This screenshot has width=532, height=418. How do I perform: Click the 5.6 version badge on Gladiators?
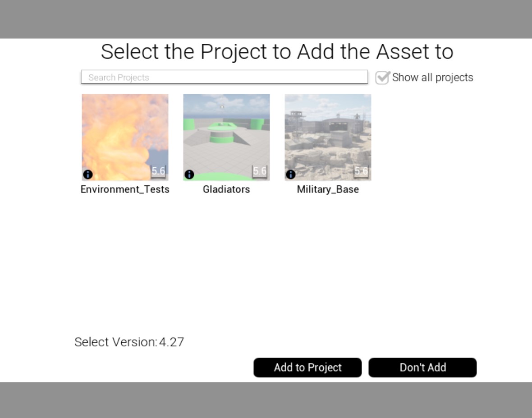click(260, 171)
